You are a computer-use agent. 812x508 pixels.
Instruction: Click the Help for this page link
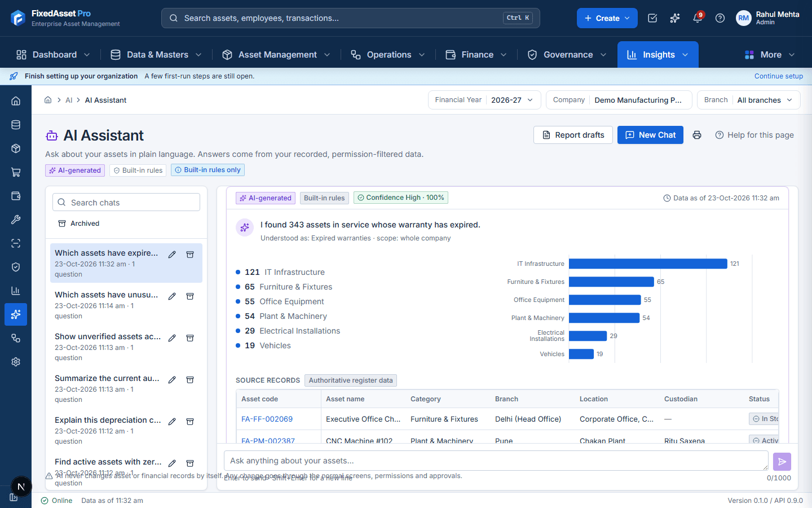pos(754,135)
